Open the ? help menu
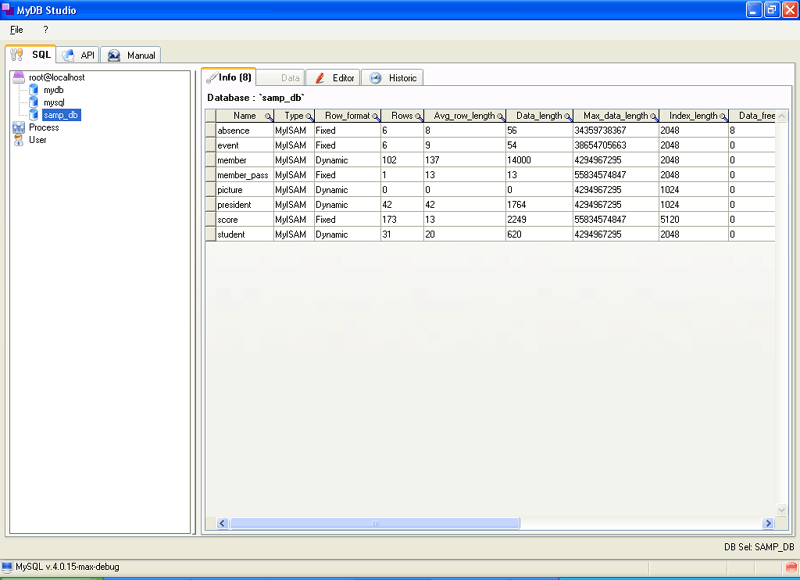The image size is (800, 580). (x=45, y=30)
